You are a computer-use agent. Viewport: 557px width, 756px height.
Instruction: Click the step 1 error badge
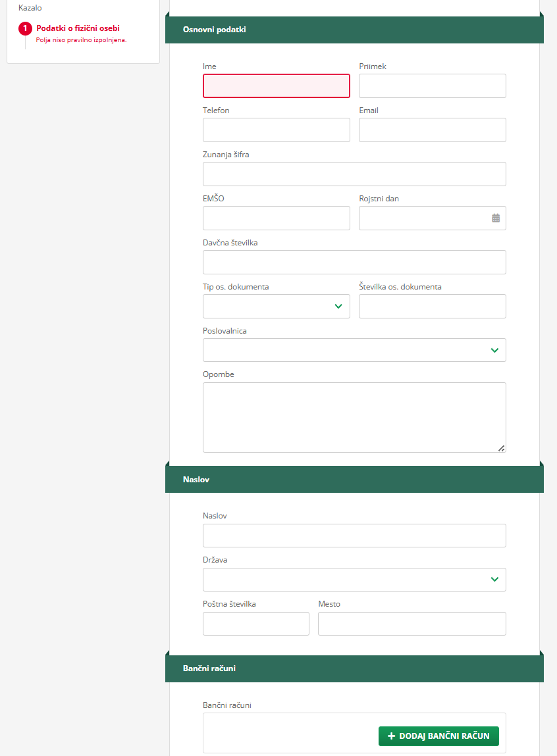coord(25,28)
